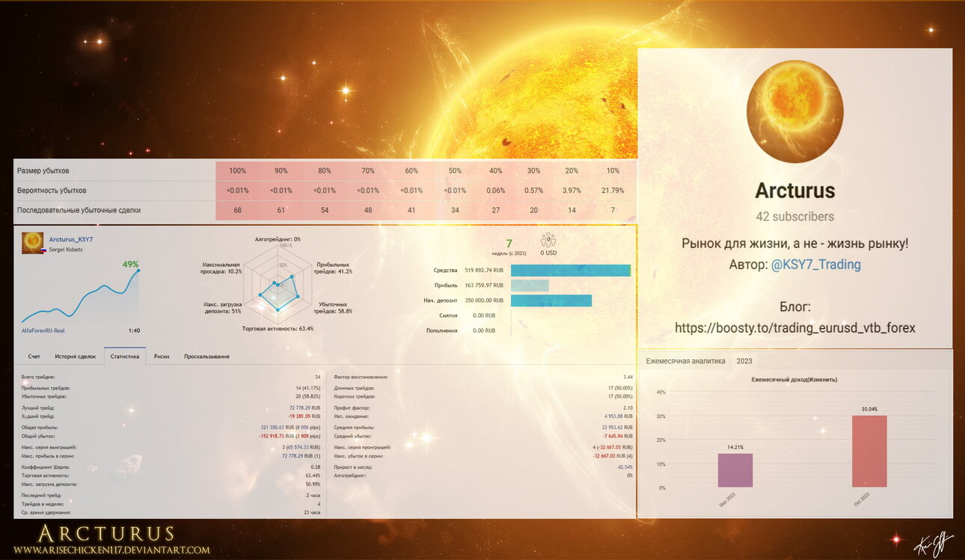This screenshot has height=560, width=965.
Task: Click the Arcturus channel title
Action: (795, 191)
